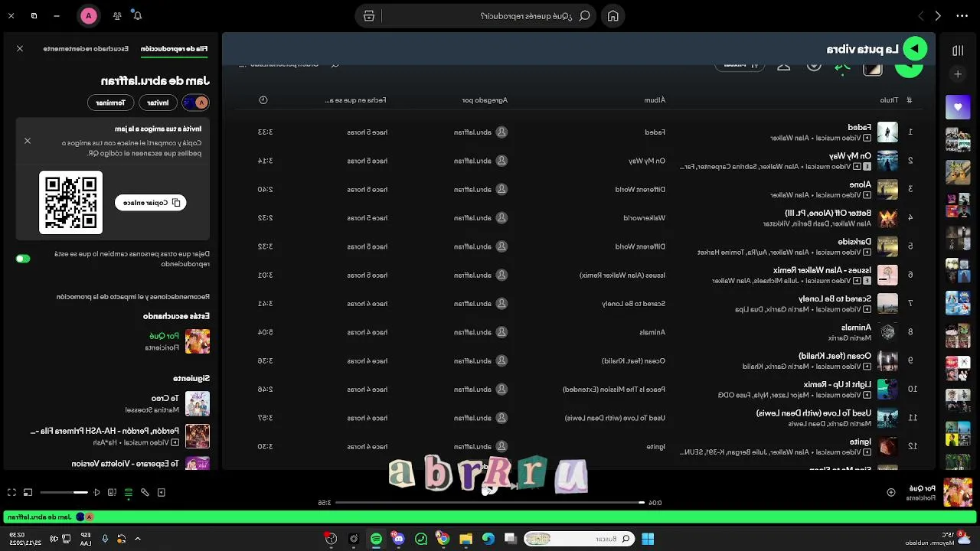
Task: Toggle 'Dejar que otras personas cambien' switch
Action: 23,259
